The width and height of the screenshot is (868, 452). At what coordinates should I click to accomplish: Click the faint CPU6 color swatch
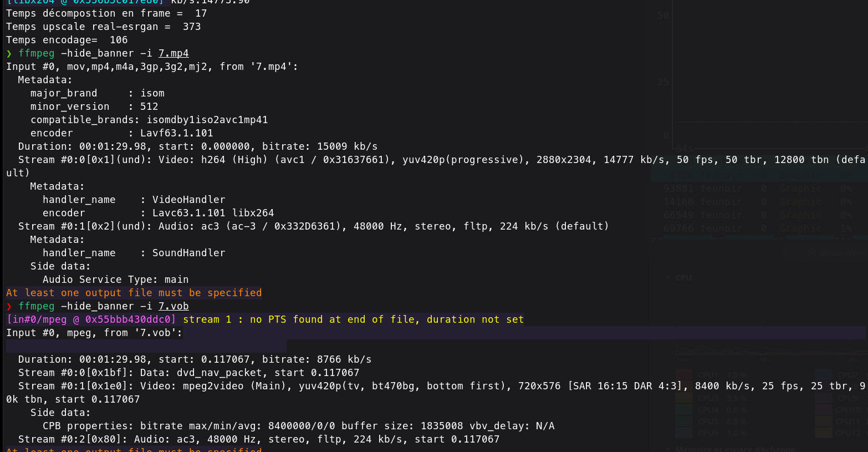point(684,433)
